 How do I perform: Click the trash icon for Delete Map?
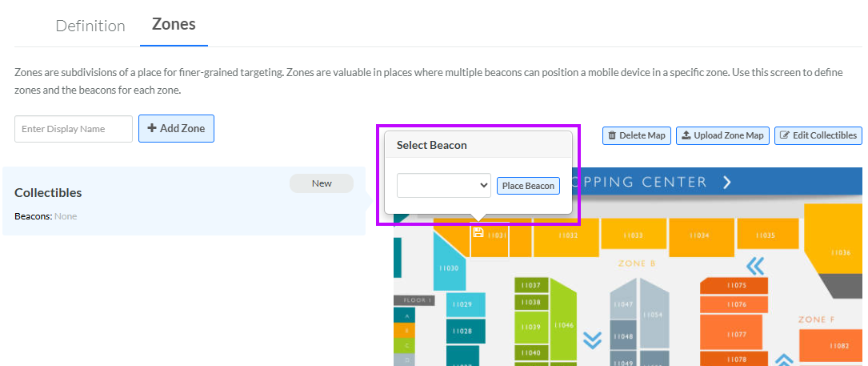pos(612,135)
